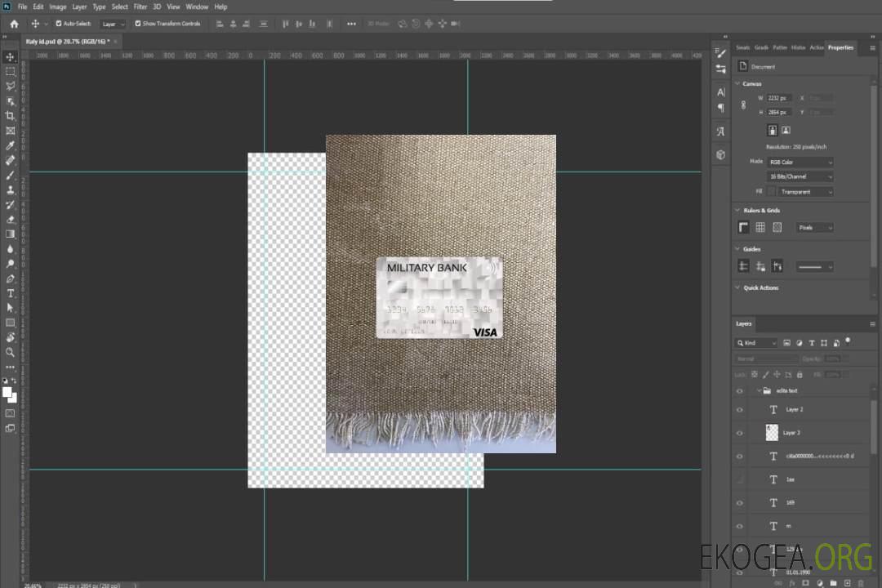Screen dimensions: 882x588
Task: Uncheck the Auto-Select checkbox
Action: tap(58, 24)
